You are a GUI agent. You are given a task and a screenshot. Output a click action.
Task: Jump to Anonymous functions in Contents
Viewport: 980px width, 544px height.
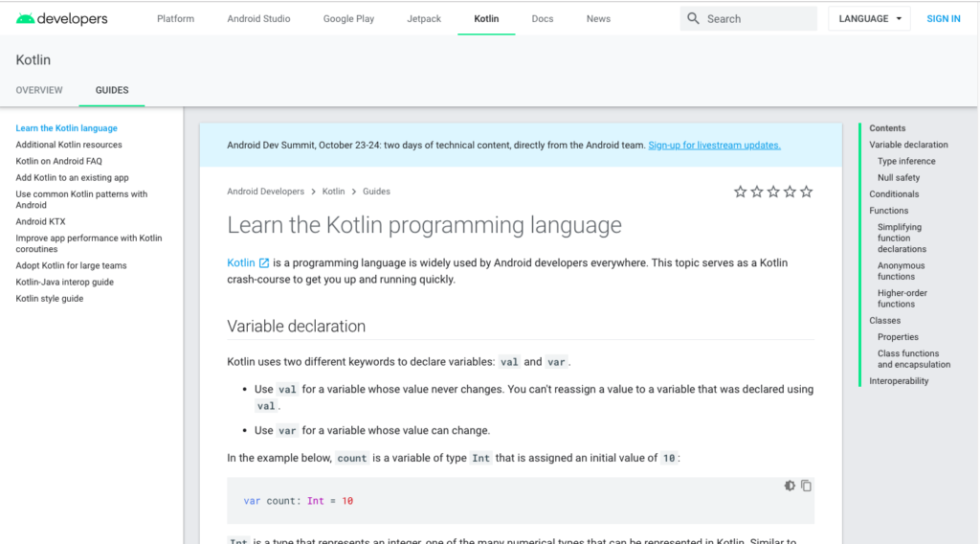(x=901, y=271)
